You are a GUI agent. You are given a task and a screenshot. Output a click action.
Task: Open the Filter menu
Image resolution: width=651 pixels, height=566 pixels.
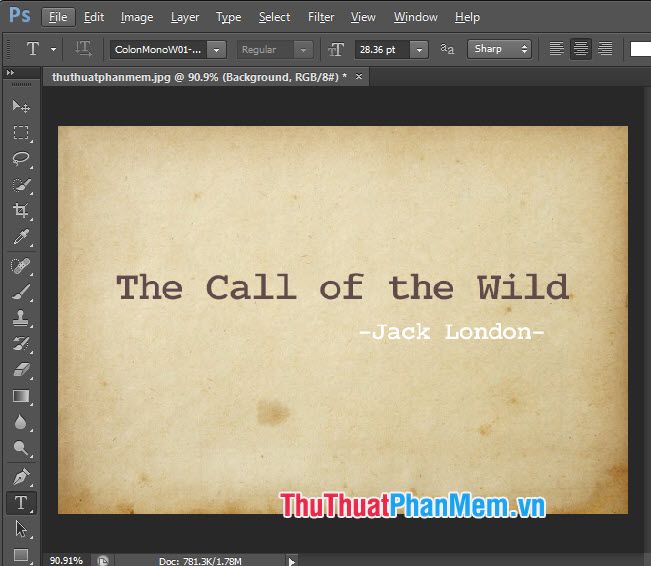tap(321, 17)
